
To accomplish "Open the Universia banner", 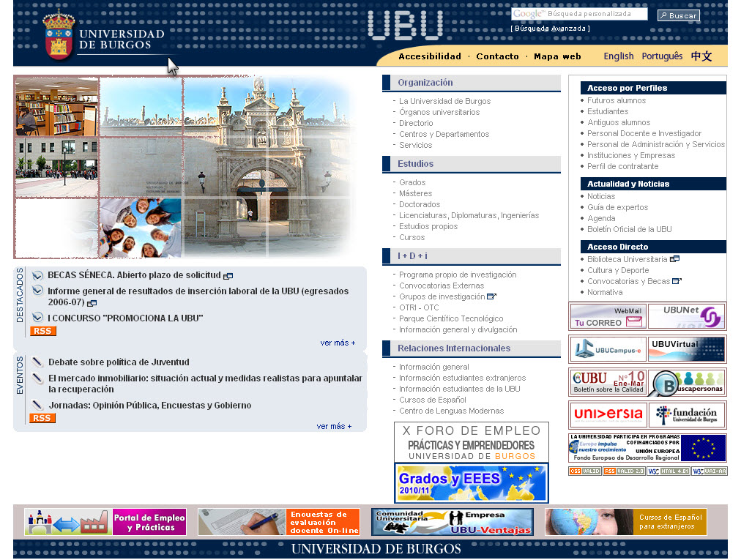I will pyautogui.click(x=608, y=415).
